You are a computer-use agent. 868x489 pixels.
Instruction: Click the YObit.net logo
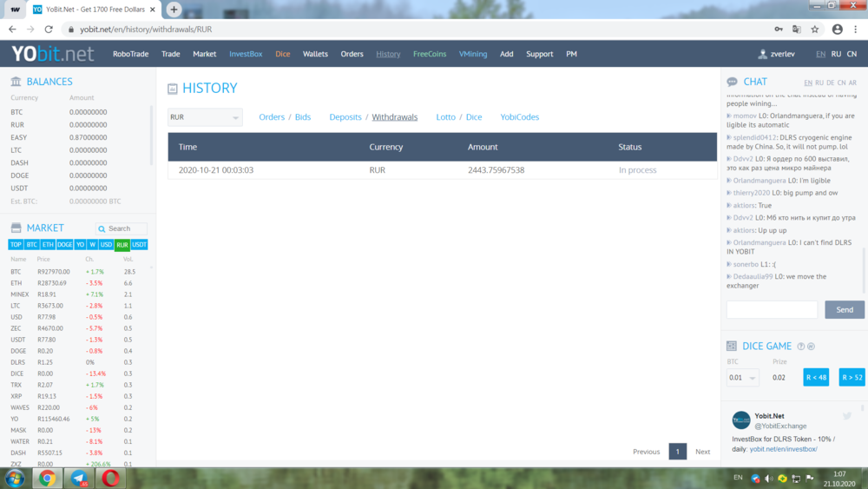coord(53,54)
